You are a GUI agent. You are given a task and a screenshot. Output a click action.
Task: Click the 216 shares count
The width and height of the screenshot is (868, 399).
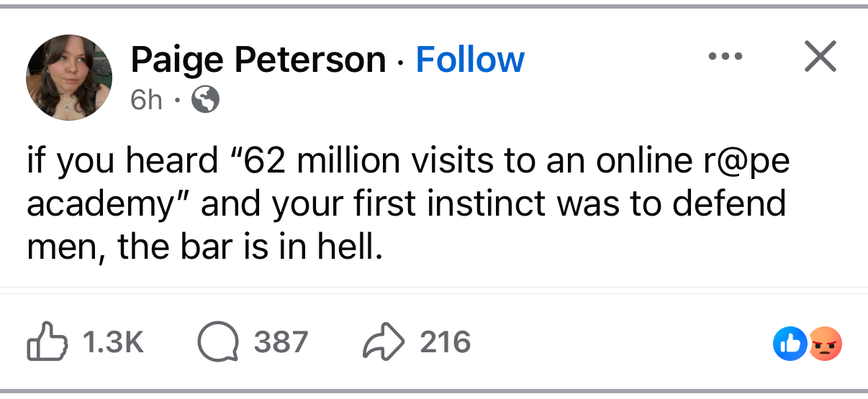(x=446, y=343)
